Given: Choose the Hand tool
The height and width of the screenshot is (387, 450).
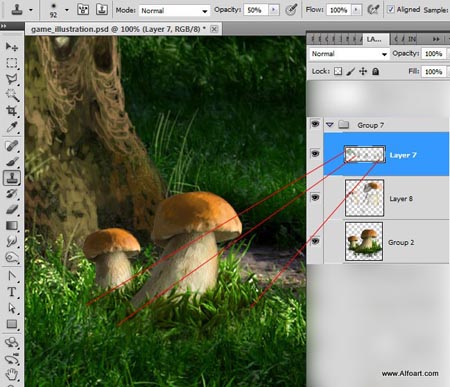Looking at the screenshot, I should click(12, 374).
